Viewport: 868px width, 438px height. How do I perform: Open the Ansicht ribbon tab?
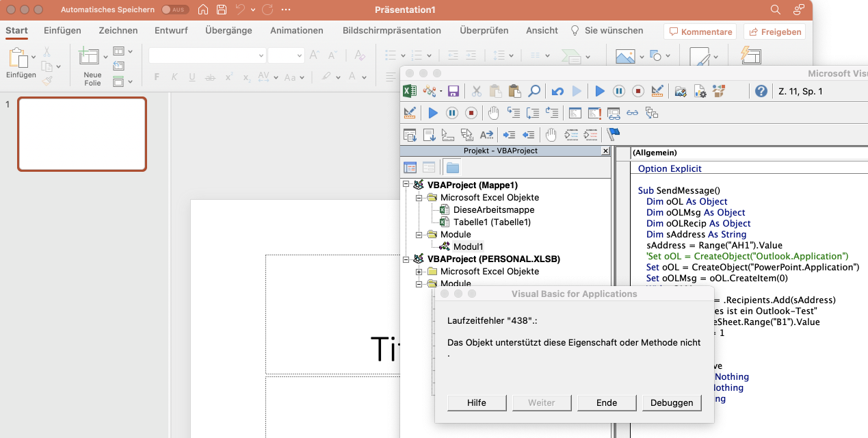[542, 30]
